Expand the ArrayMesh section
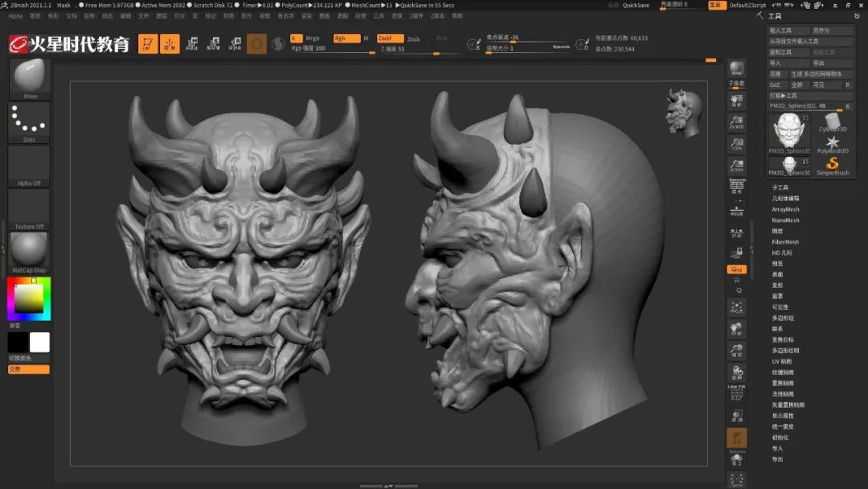 tap(785, 209)
